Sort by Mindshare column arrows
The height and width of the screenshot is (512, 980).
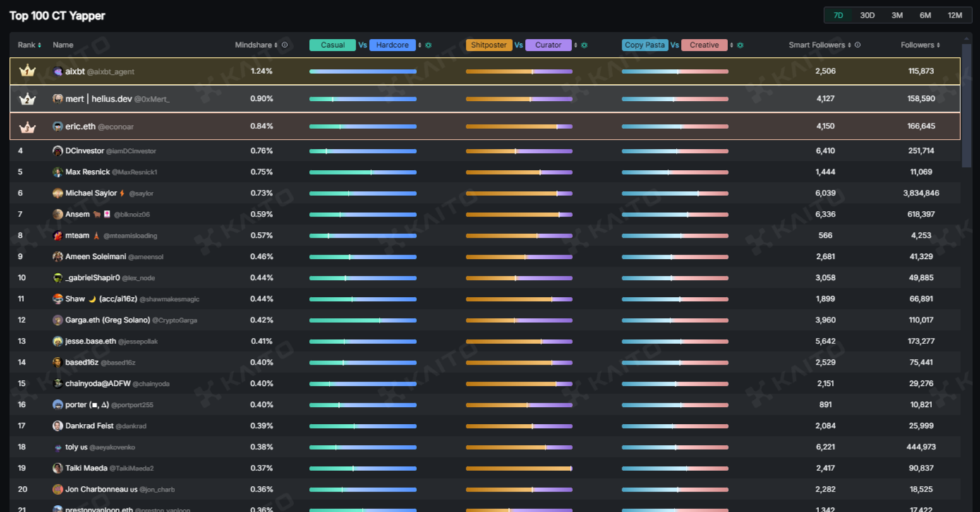pyautogui.click(x=276, y=45)
